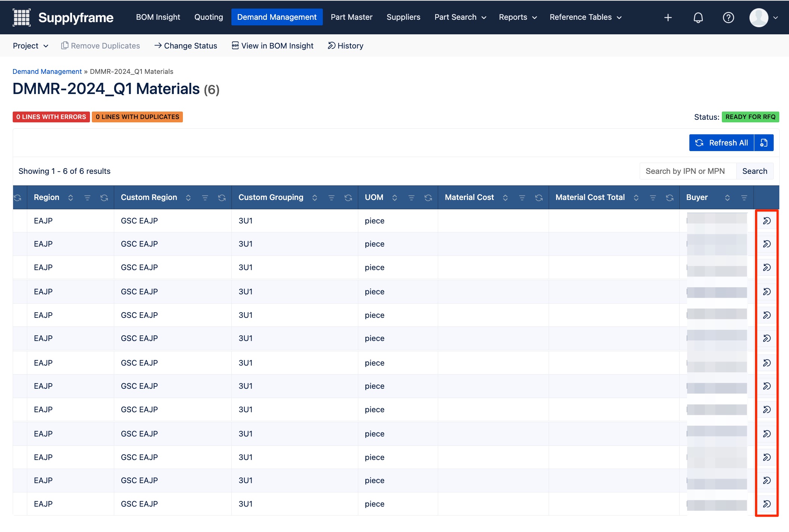Select the Demand Management tab
The image size is (789, 532).
[x=277, y=17]
